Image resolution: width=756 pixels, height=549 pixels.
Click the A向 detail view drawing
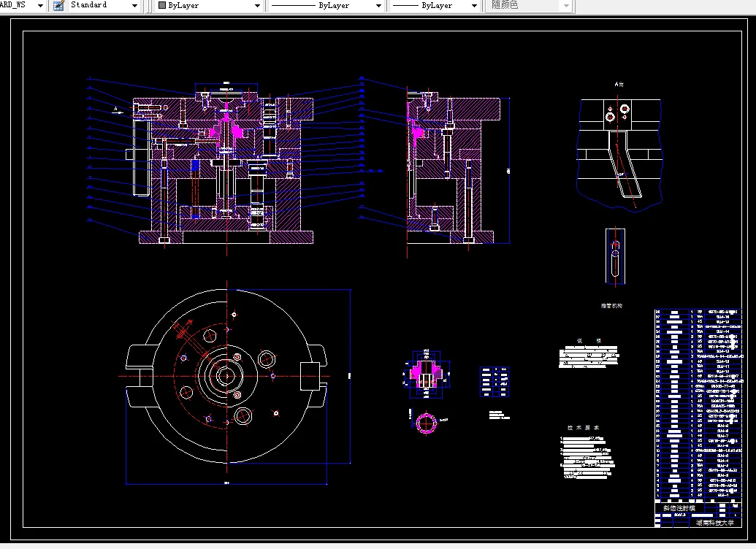tap(619, 154)
